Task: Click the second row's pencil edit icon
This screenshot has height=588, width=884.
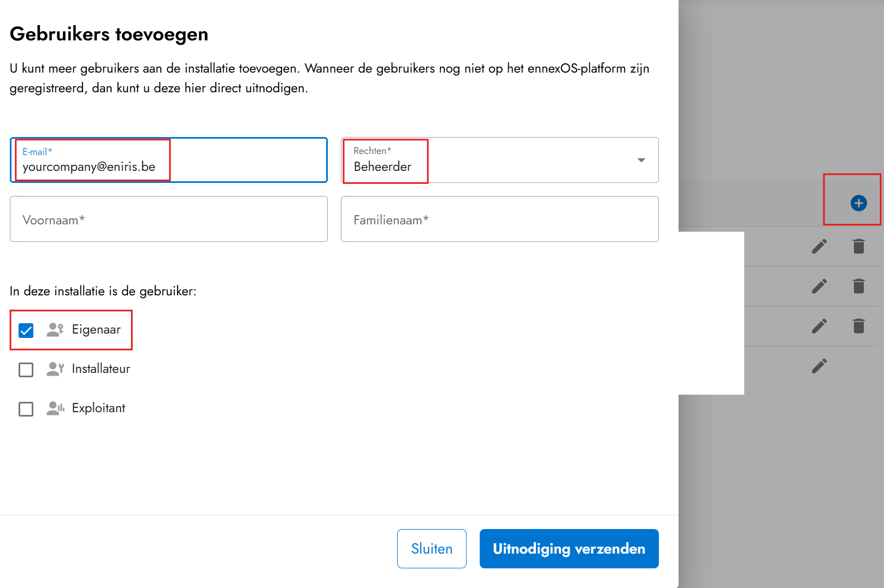Action: 819,286
